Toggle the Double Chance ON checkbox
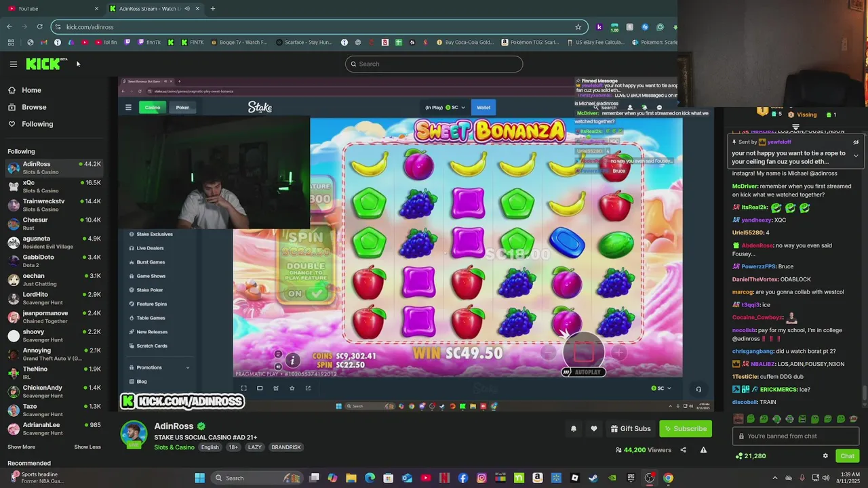This screenshot has width=868, height=488. click(315, 293)
